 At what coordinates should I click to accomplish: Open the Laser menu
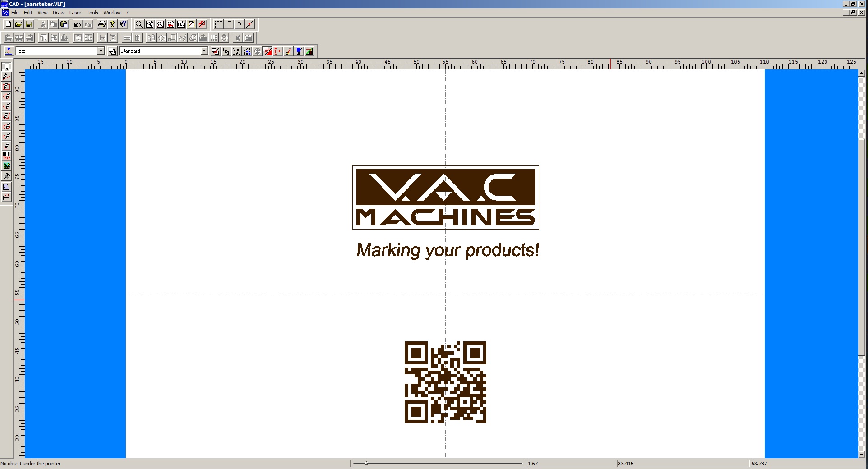pos(75,13)
